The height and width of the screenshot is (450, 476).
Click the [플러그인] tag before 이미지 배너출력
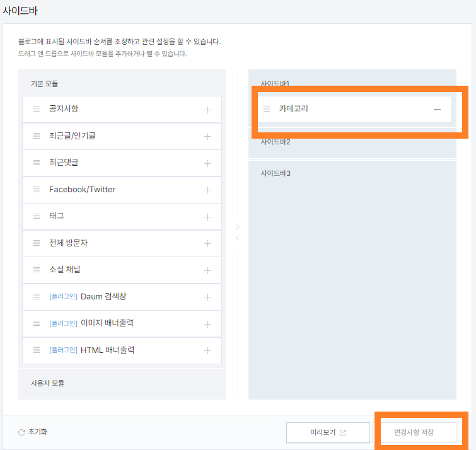tap(63, 323)
